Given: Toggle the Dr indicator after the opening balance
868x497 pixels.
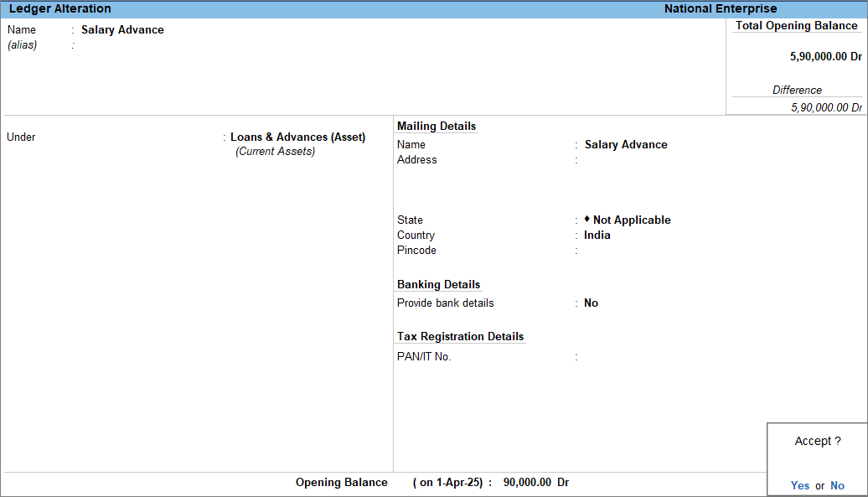Looking at the screenshot, I should (563, 483).
